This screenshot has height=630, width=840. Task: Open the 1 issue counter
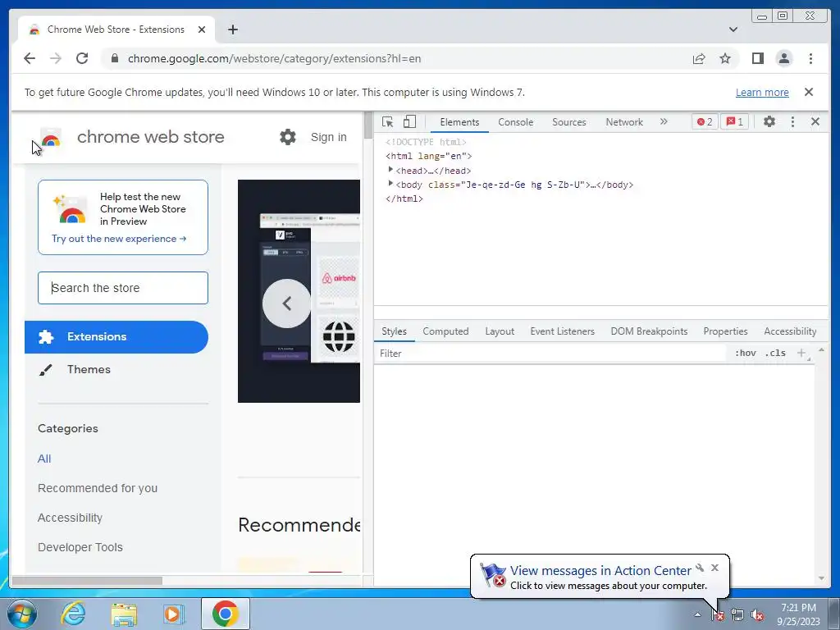pos(734,121)
